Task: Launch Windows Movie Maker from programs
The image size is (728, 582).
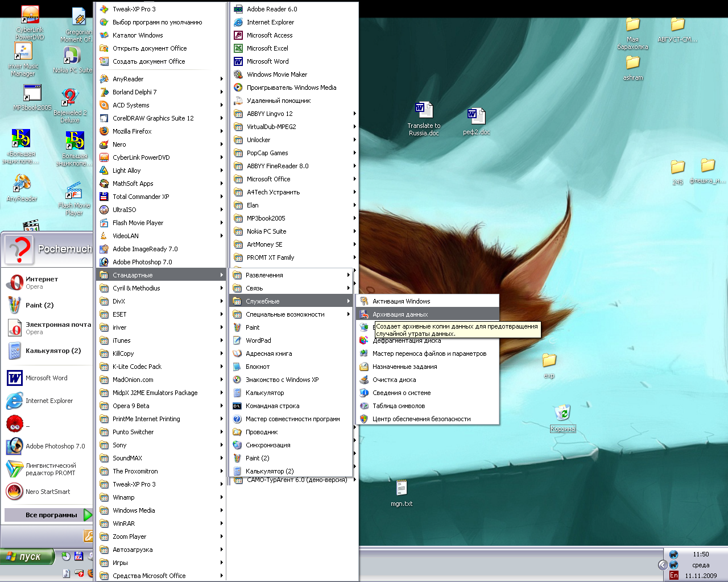Action: pos(294,74)
